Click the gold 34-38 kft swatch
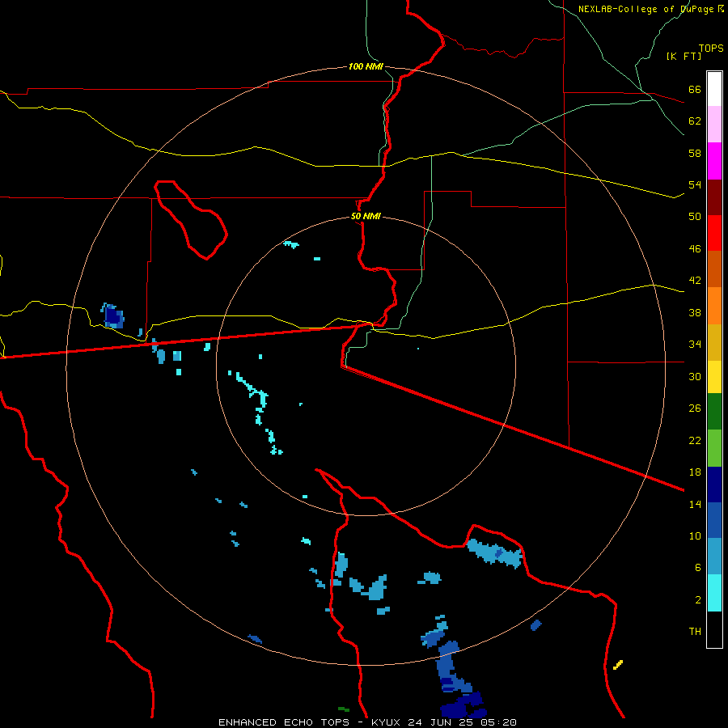Screen dimensions: 728x728 714,342
